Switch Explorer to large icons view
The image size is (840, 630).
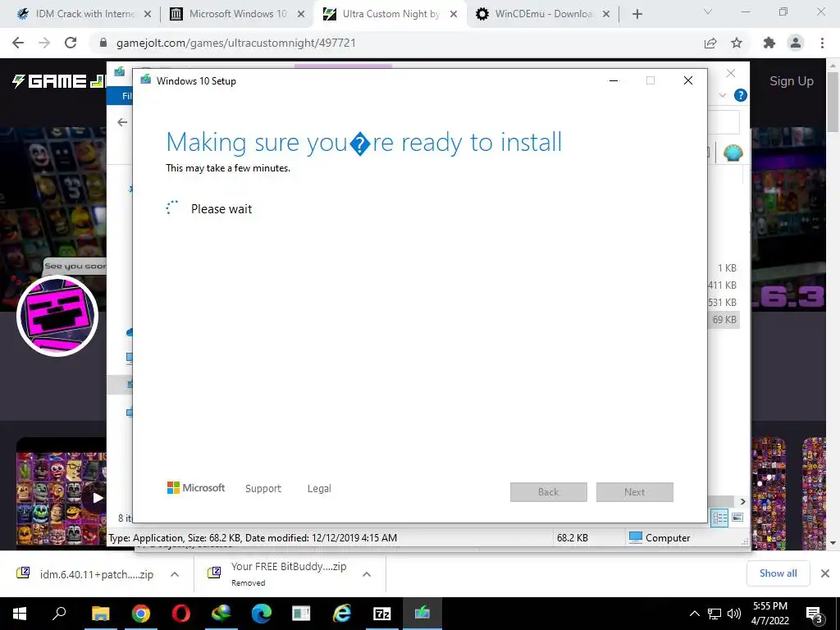pos(737,518)
